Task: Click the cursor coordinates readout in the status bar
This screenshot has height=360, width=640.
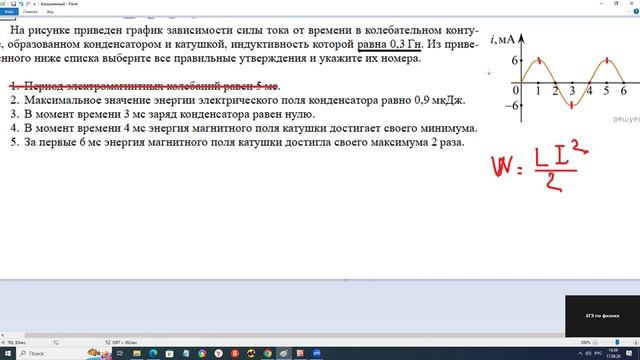Action: tap(14, 343)
